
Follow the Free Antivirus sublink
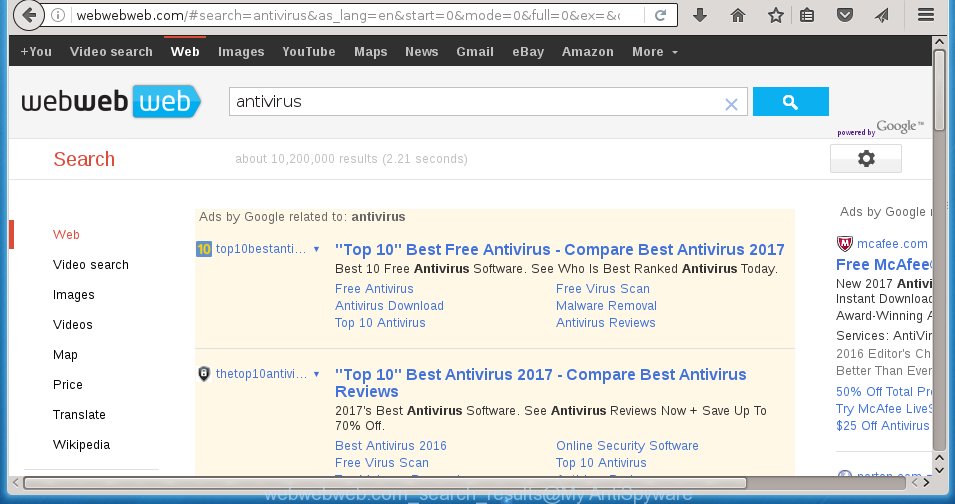[374, 289]
